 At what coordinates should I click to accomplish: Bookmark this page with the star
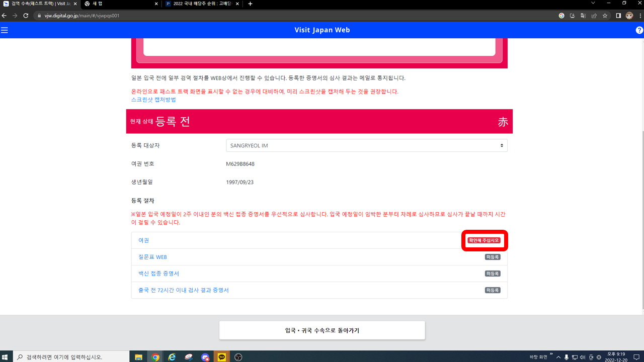[x=605, y=16]
